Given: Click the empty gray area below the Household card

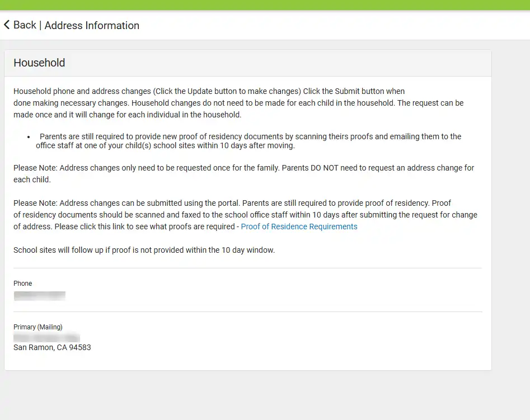Looking at the screenshot, I should (x=248, y=395).
